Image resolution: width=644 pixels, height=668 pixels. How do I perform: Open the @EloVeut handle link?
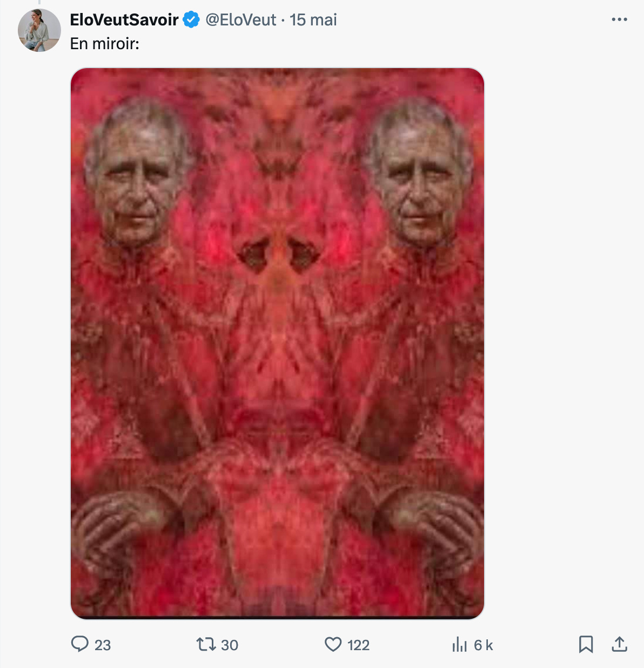click(x=241, y=20)
